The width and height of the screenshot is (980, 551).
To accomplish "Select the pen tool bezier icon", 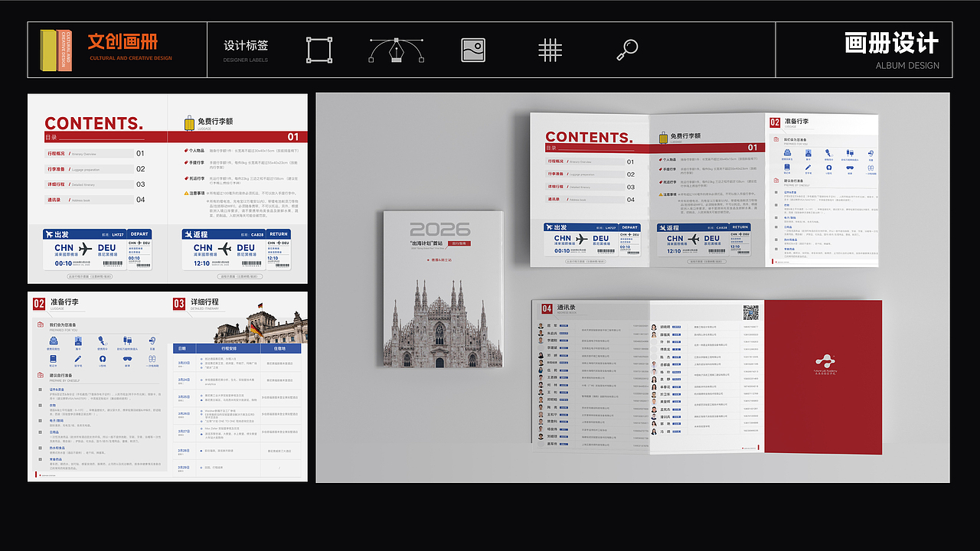I will pyautogui.click(x=397, y=50).
